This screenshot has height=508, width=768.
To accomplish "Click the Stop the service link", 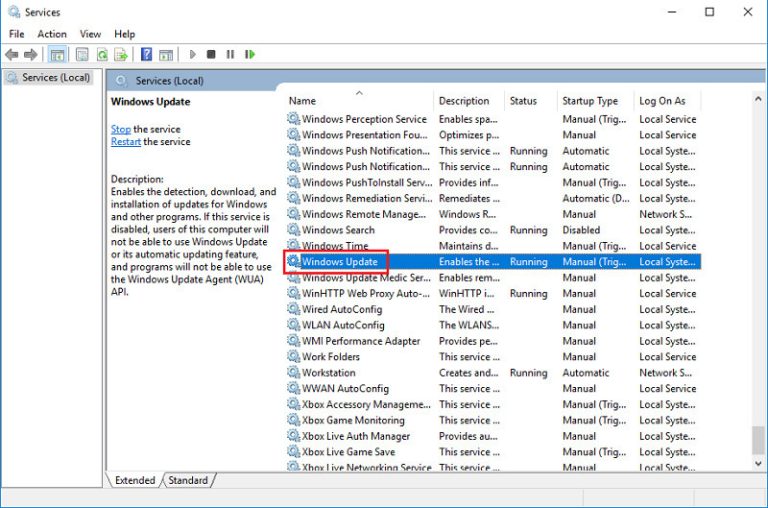I will point(120,129).
